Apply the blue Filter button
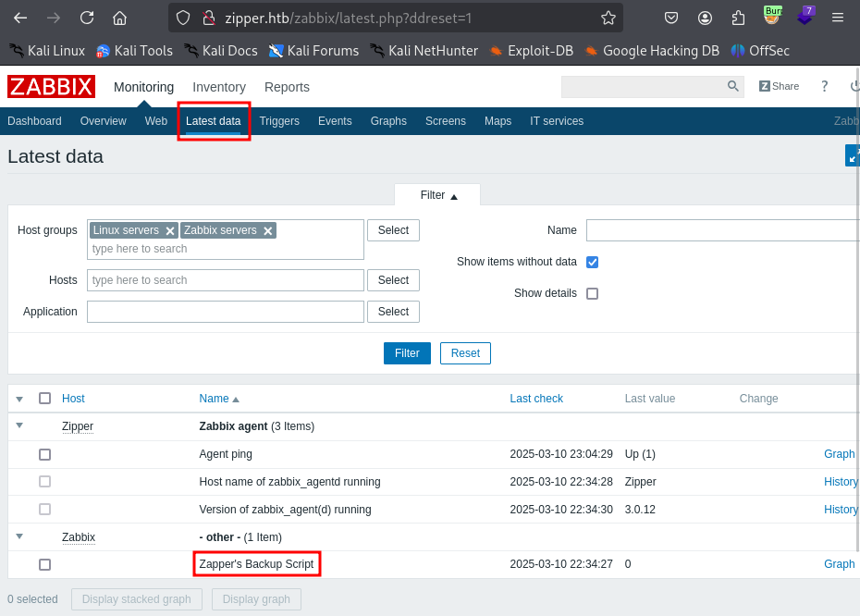Image resolution: width=860 pixels, height=616 pixels. point(407,353)
